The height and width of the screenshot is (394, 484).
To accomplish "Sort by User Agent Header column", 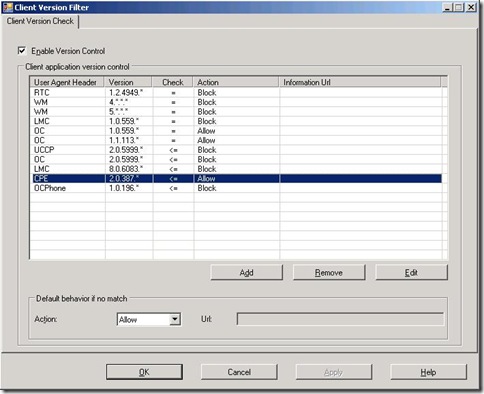I will [67, 82].
